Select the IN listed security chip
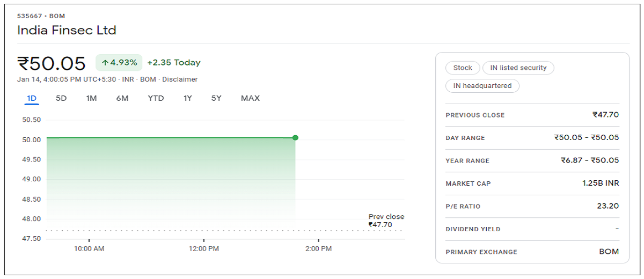 pos(518,68)
